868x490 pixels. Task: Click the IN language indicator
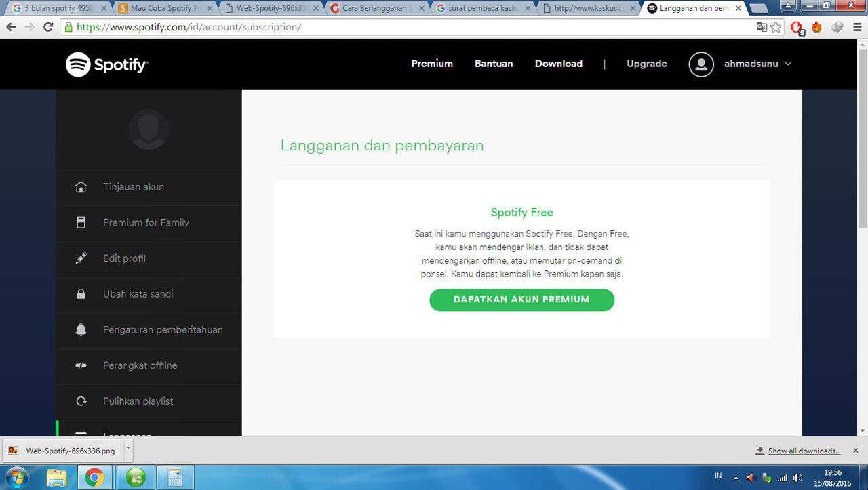718,476
